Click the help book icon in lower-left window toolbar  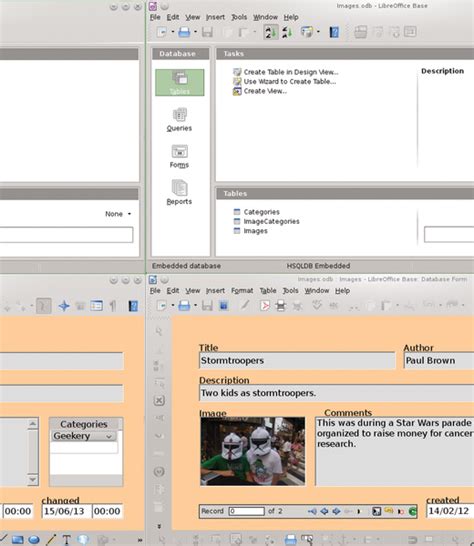[133, 306]
